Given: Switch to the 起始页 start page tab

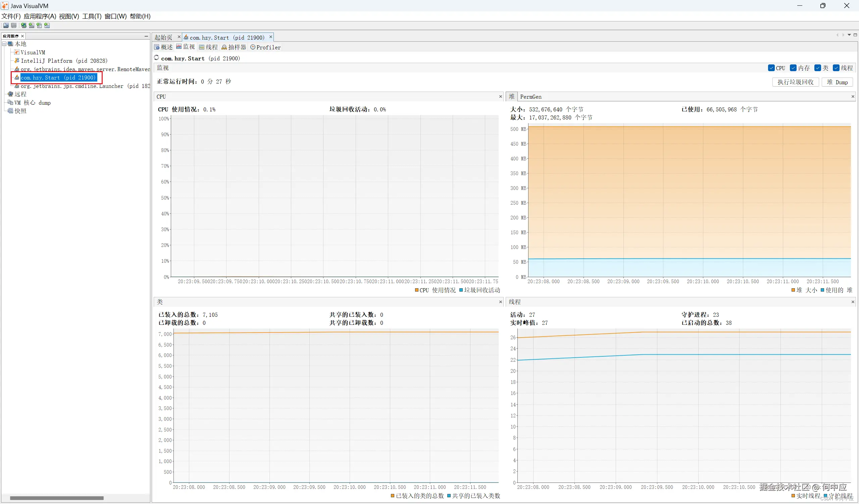Looking at the screenshot, I should pos(164,38).
